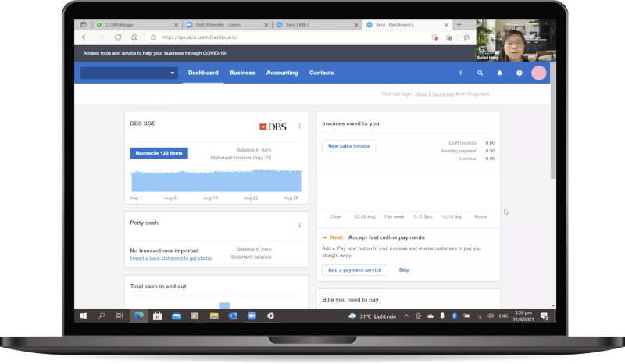Show hidden system tray icons chevron
Viewport: 625px width, 364px height.
click(406, 316)
